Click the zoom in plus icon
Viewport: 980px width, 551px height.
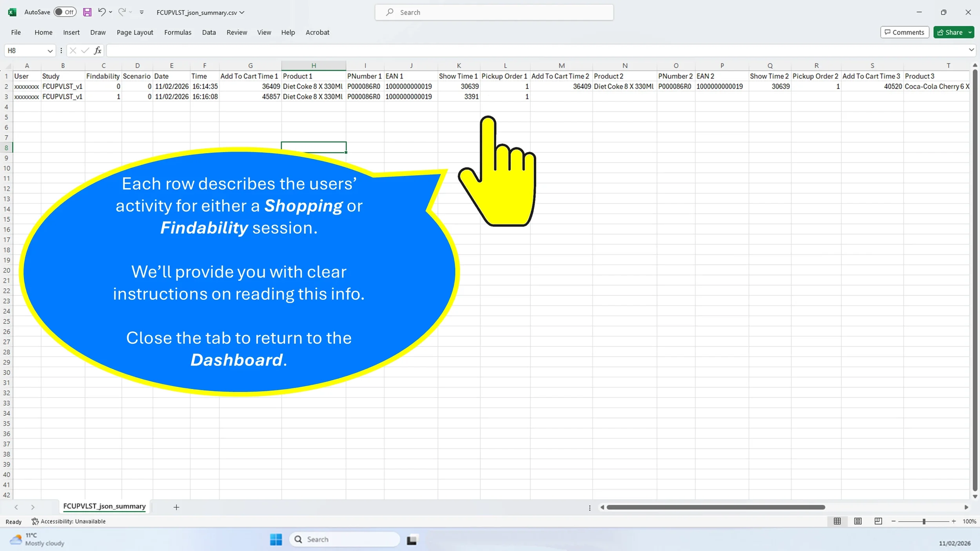coord(954,521)
